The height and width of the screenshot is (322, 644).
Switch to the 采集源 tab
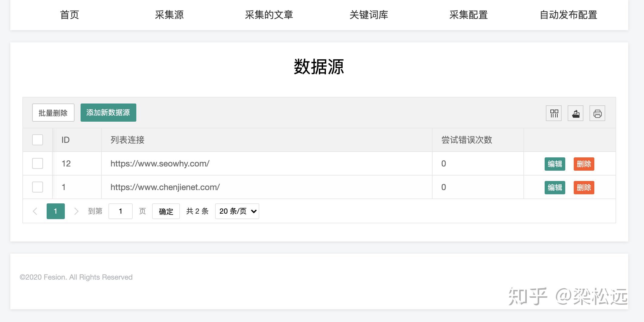[x=169, y=15]
